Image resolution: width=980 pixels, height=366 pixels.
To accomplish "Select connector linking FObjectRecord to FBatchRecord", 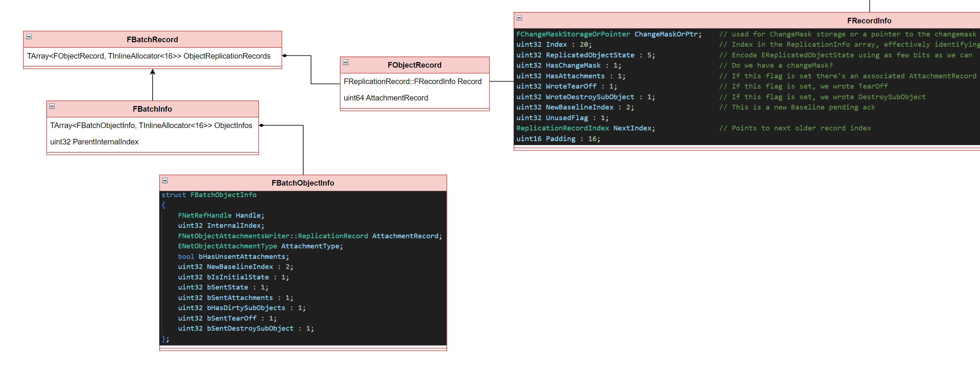I will click(x=311, y=70).
